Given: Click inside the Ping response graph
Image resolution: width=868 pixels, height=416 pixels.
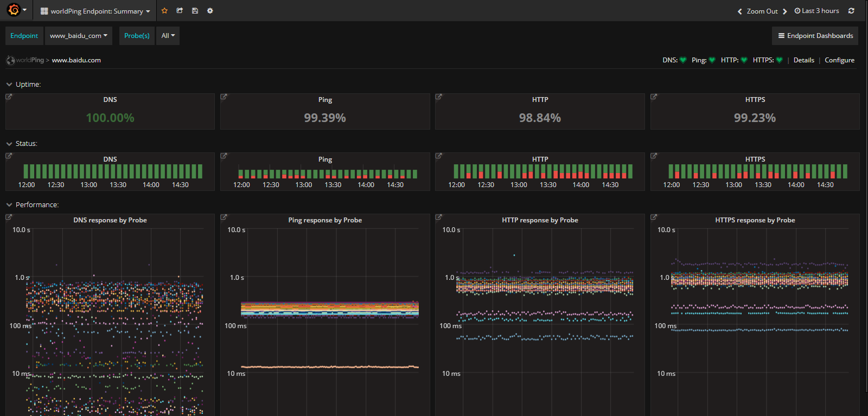Looking at the screenshot, I should coord(330,323).
